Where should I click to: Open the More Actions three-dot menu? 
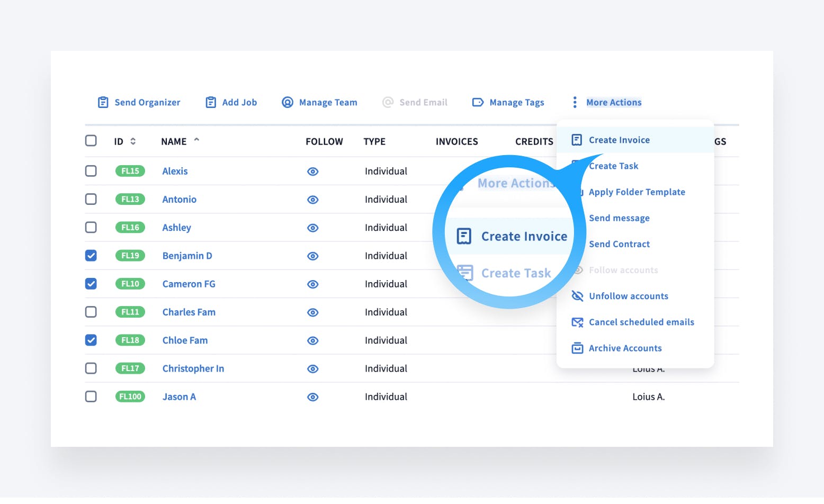(575, 102)
